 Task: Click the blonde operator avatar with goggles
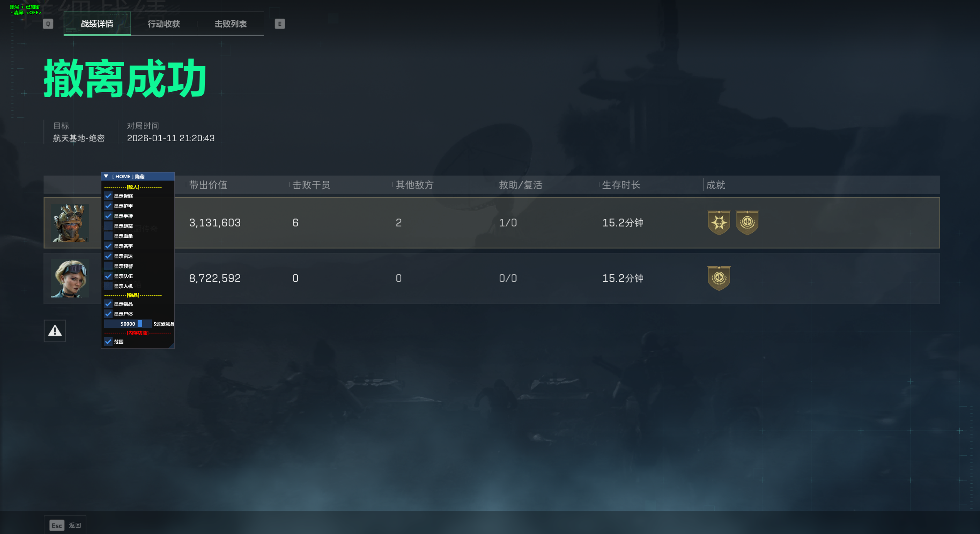(x=70, y=278)
